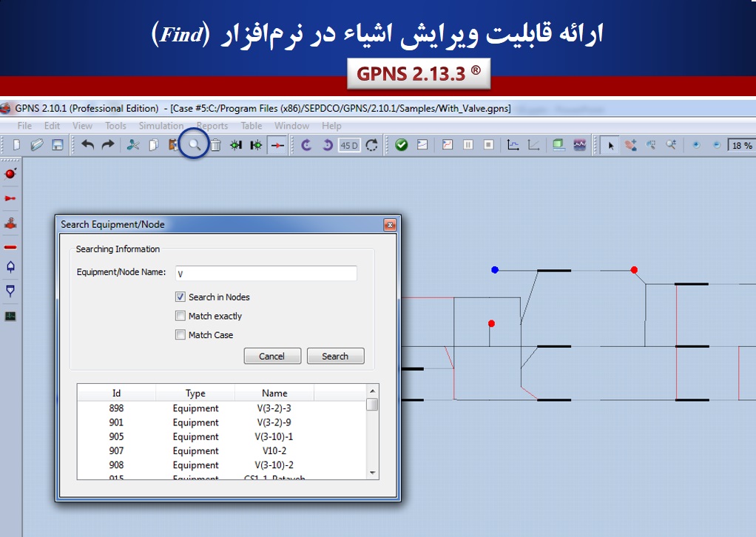Open the Window menu
The width and height of the screenshot is (756, 537).
pos(291,126)
